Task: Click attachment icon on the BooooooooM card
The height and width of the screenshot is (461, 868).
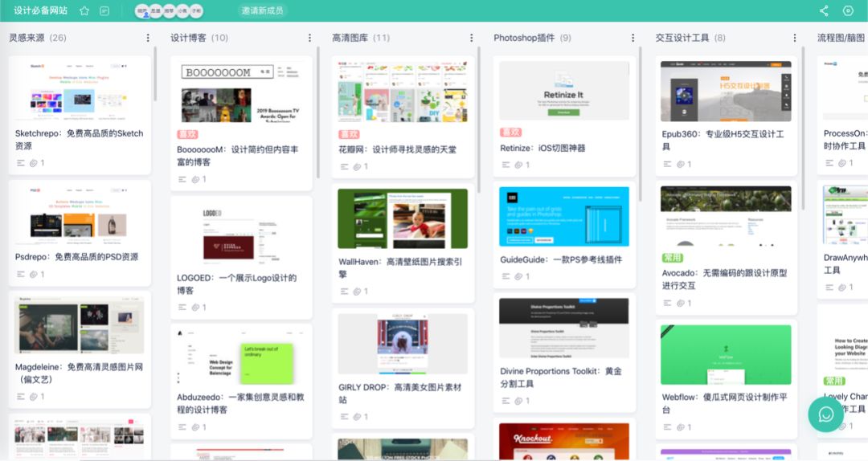Action: point(195,179)
